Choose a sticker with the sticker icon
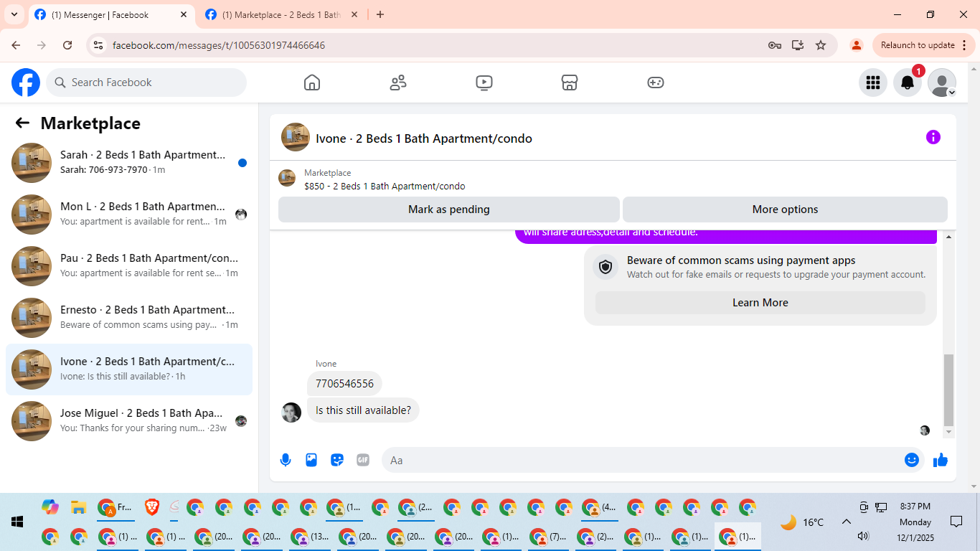Image resolution: width=980 pixels, height=551 pixels. point(337,460)
